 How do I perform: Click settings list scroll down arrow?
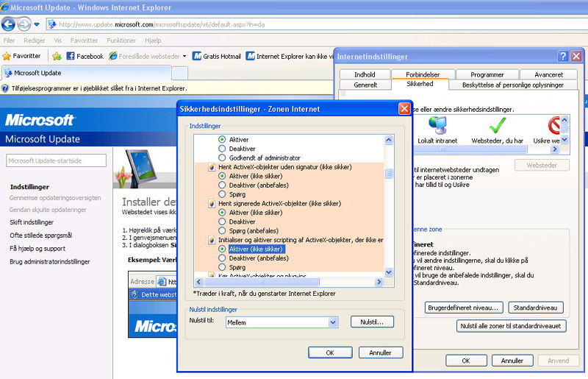point(389,272)
